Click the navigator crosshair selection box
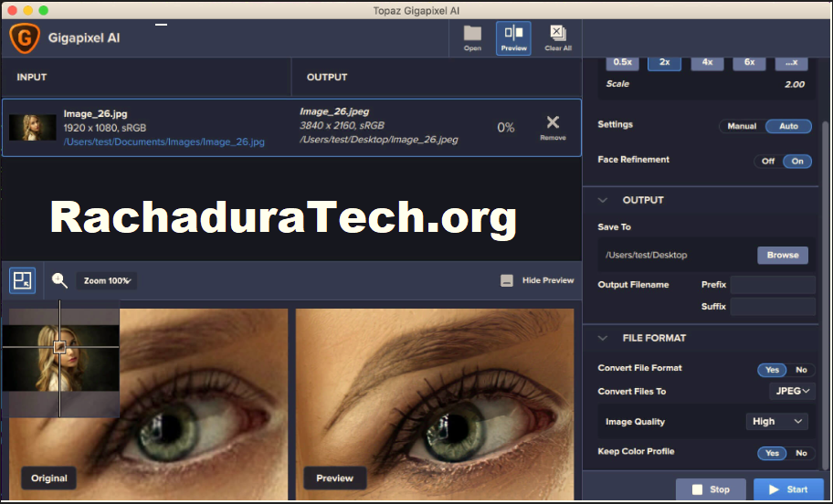 (59, 347)
